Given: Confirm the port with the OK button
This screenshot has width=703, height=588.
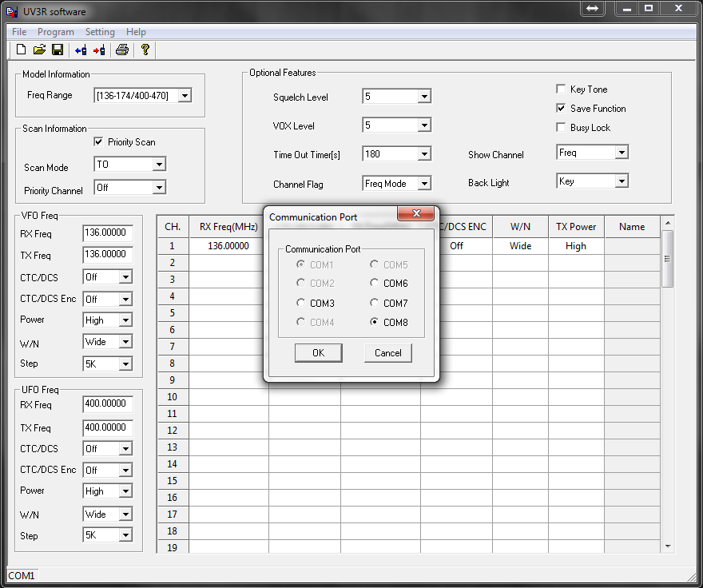Looking at the screenshot, I should [x=319, y=352].
